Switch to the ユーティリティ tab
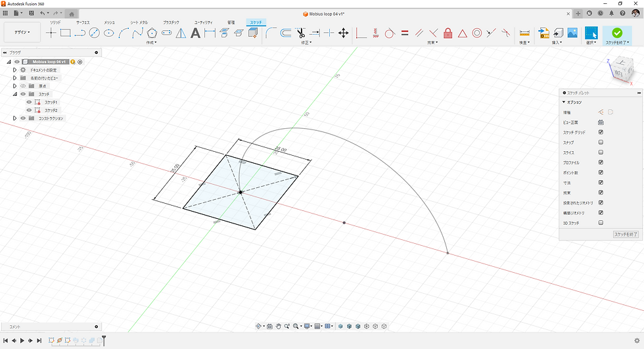 pos(203,22)
